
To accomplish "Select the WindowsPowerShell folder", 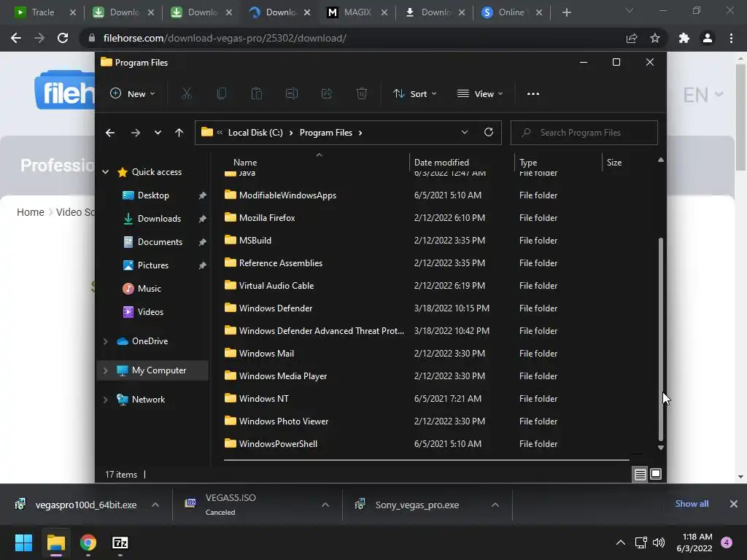I will 278,444.
